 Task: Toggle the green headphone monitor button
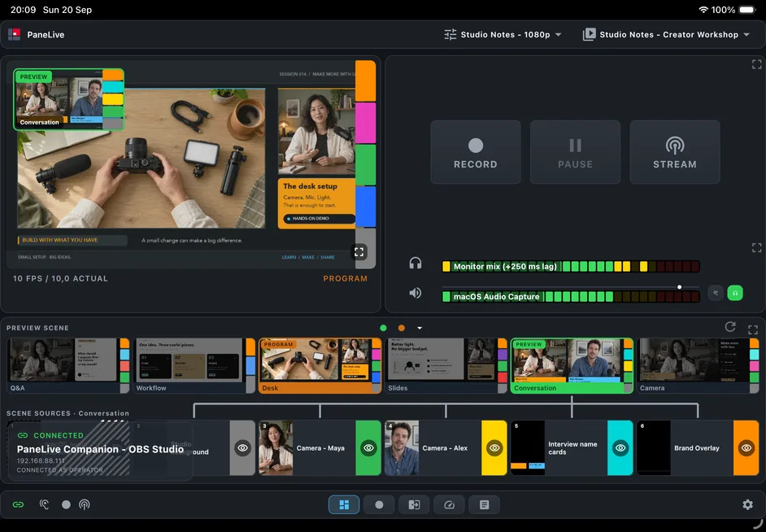(735, 293)
